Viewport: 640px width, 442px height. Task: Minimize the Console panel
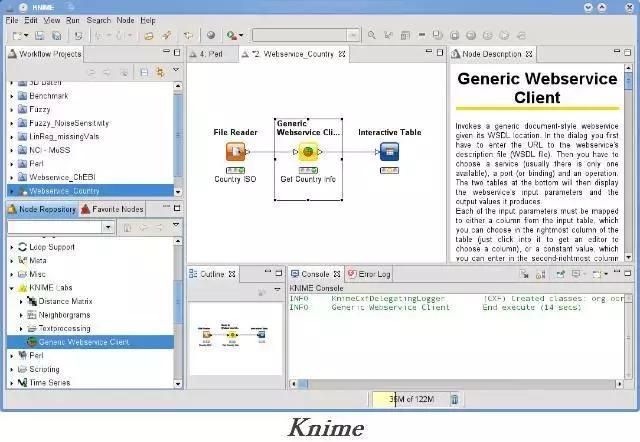(x=617, y=272)
